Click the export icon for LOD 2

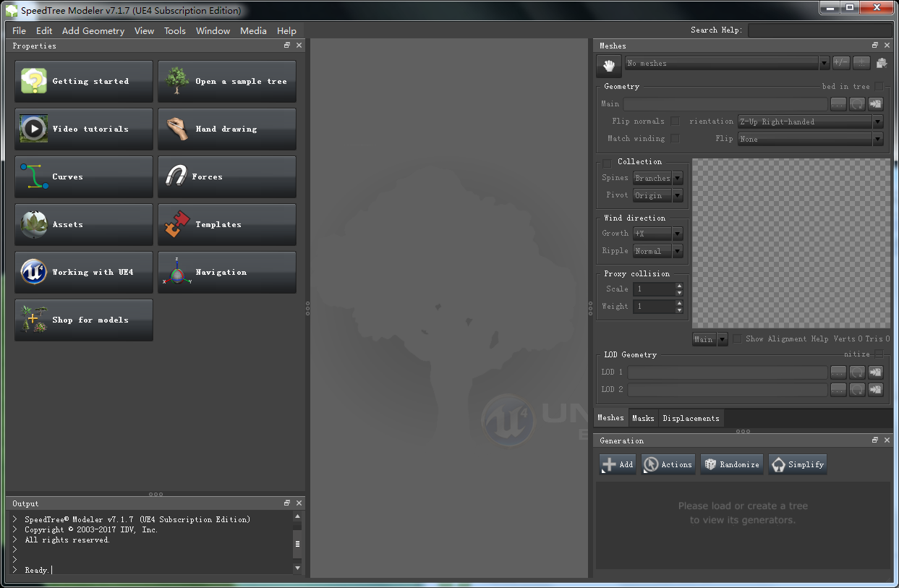[876, 390]
